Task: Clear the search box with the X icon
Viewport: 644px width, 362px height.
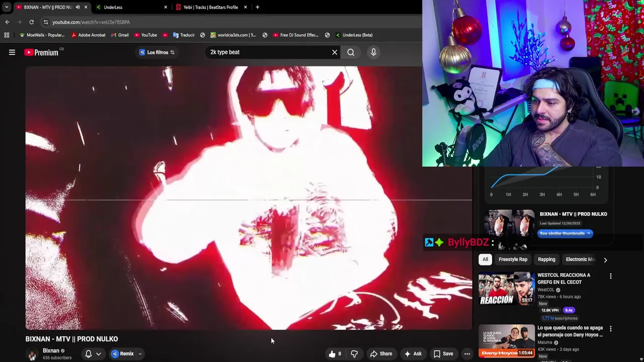Action: click(335, 52)
